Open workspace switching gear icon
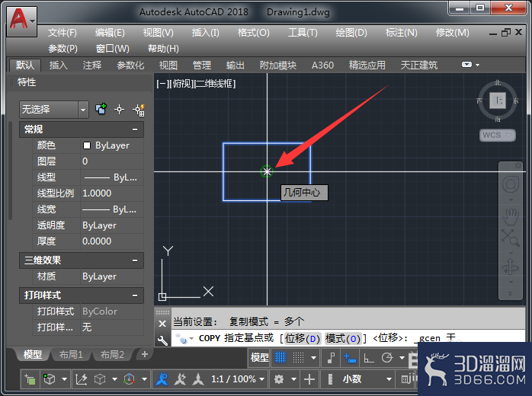The width and height of the screenshot is (532, 396). (279, 379)
